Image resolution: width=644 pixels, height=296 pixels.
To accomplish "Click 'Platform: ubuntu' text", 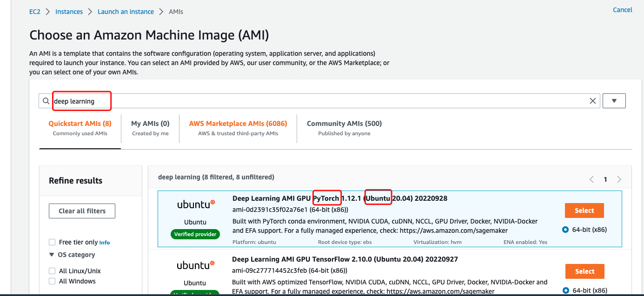I will (254, 242).
